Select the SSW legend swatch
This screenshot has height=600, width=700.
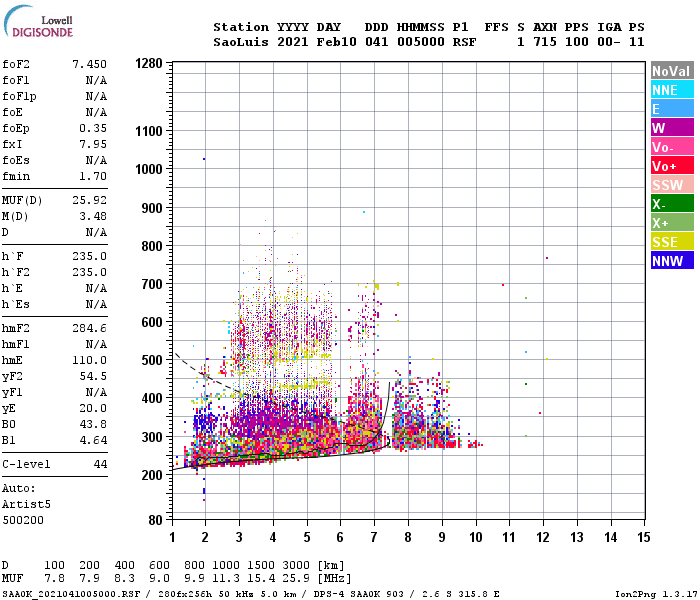coord(672,185)
